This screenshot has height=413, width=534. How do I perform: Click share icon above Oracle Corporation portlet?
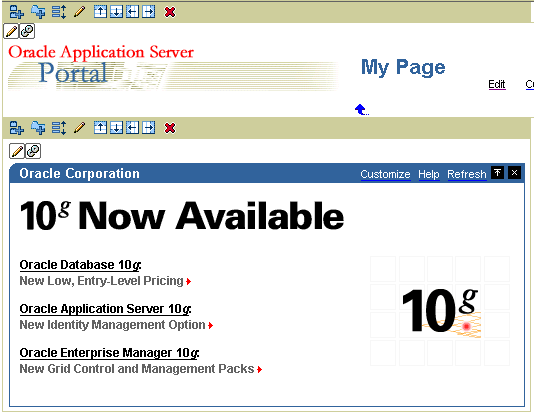[x=33, y=151]
